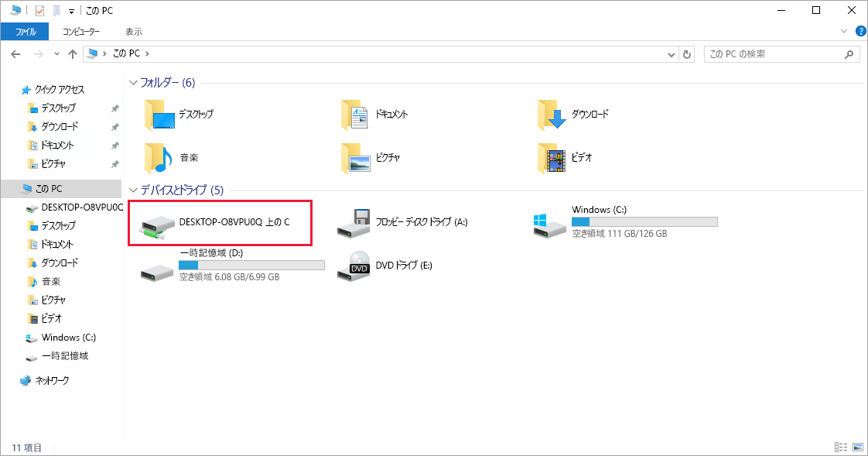Screen dimensions: 868x456
Task: Open the system icon in the title bar
Action: coord(15,11)
